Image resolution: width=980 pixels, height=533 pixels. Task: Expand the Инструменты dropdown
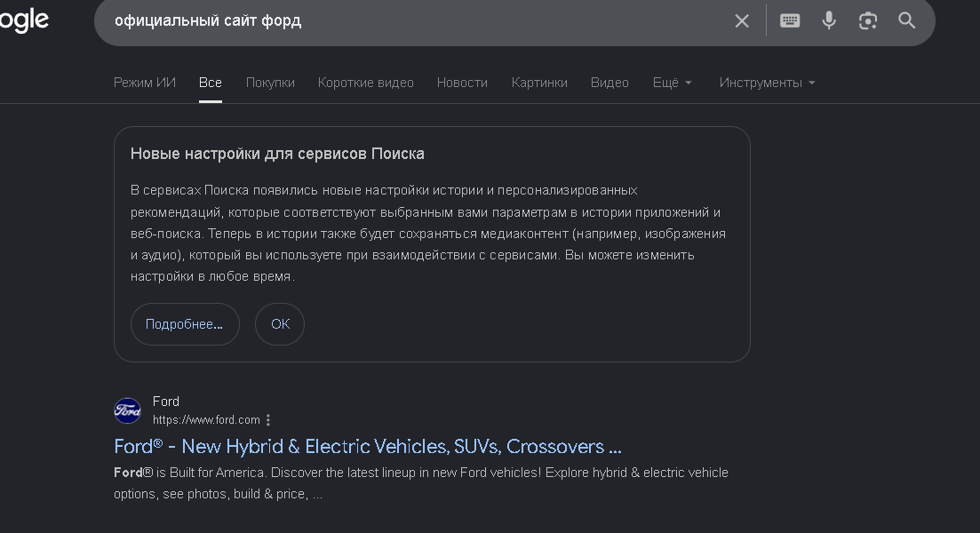(x=767, y=83)
